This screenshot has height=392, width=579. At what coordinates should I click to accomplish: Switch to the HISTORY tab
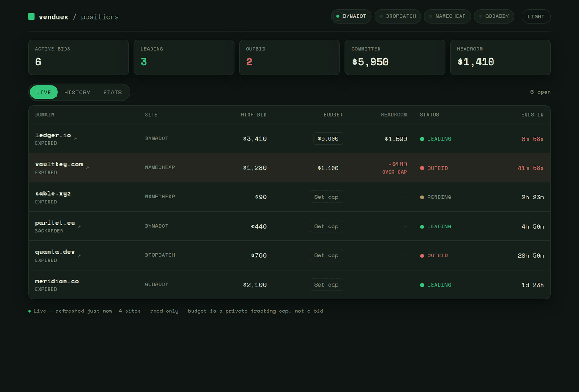[x=77, y=92]
